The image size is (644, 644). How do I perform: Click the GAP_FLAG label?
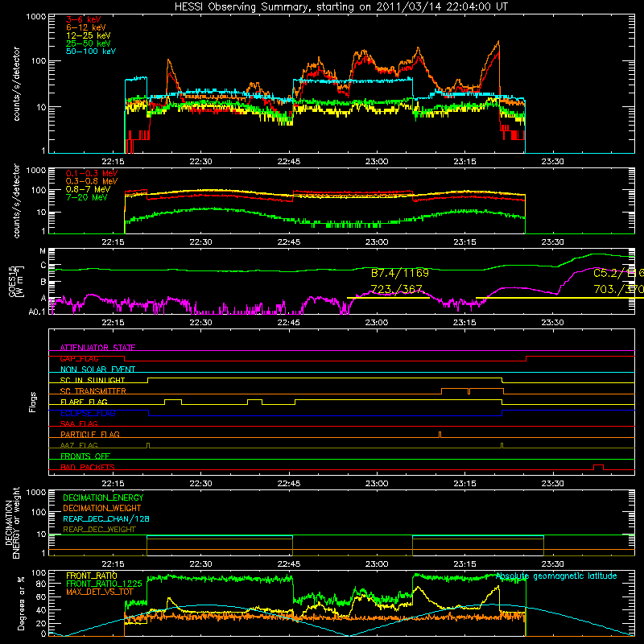click(x=79, y=358)
